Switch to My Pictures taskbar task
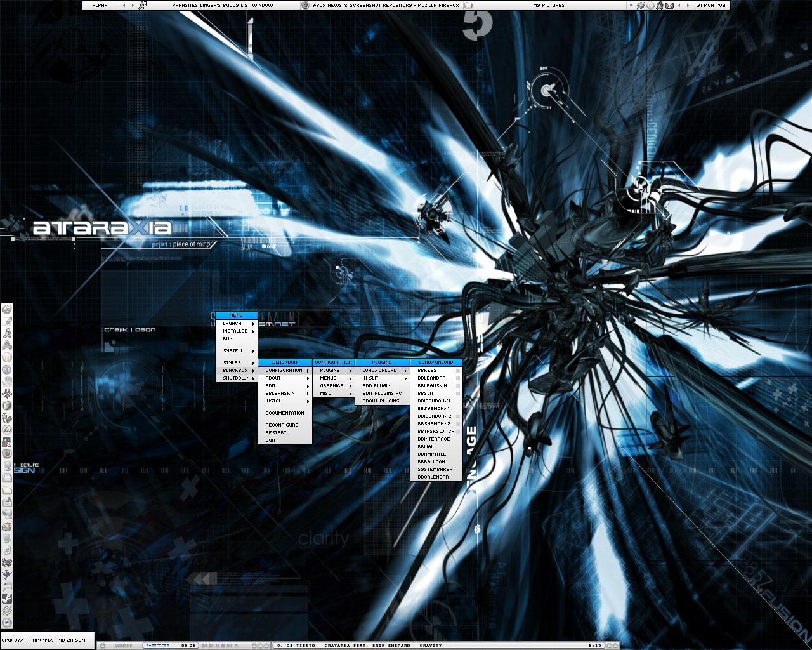Screen dimensions: 812x650 point(544,5)
